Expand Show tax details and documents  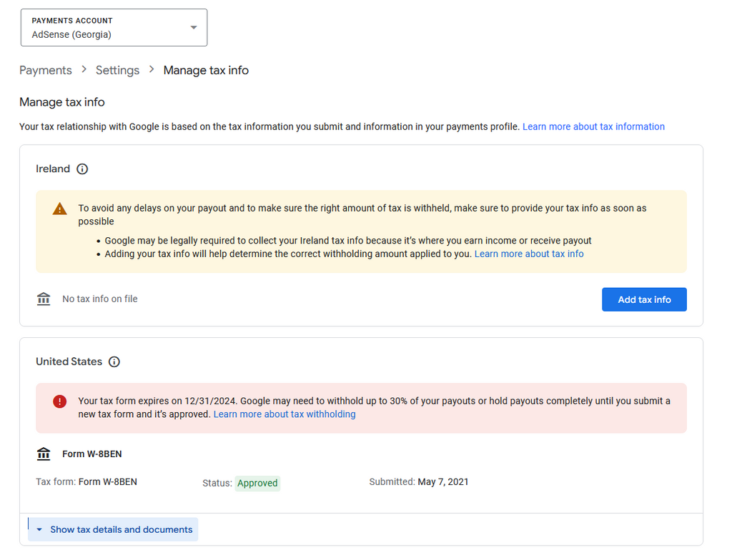(x=113, y=530)
